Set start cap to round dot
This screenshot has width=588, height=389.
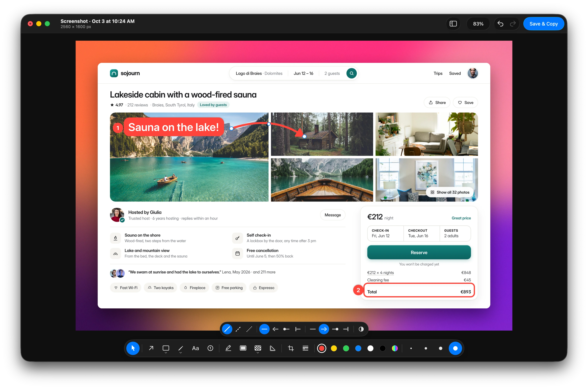point(286,329)
